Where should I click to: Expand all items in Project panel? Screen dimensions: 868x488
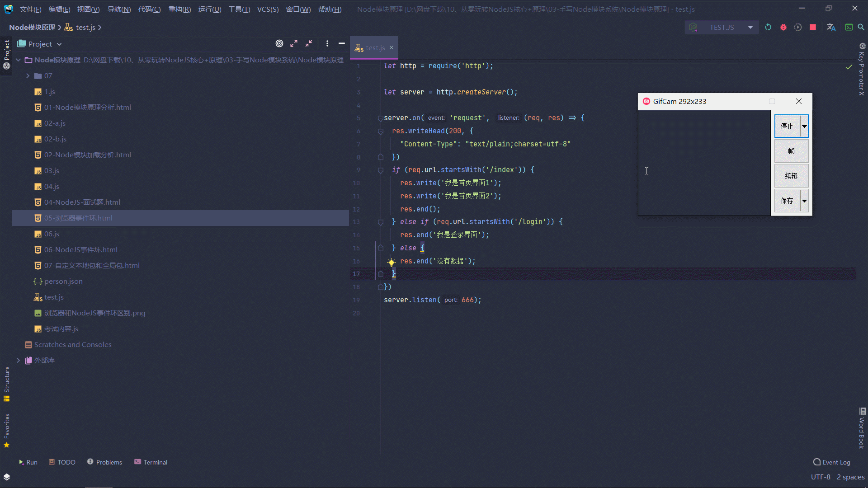click(x=294, y=43)
